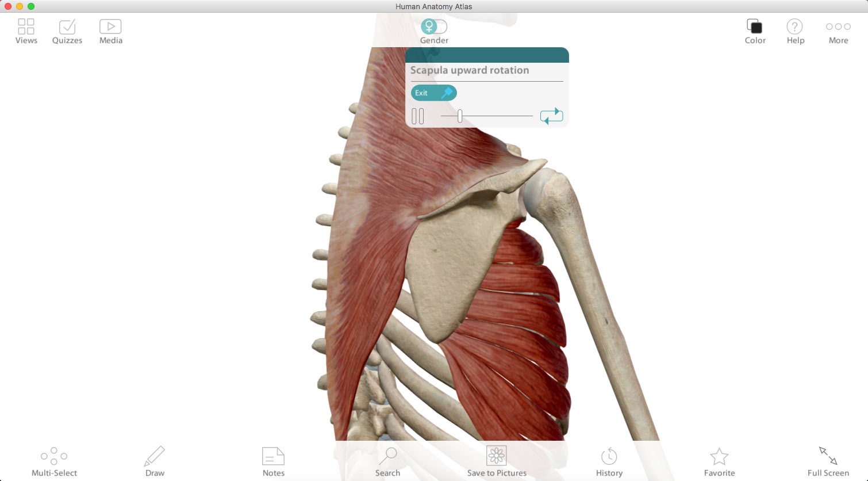
Task: Open the Notes panel
Action: (x=273, y=456)
